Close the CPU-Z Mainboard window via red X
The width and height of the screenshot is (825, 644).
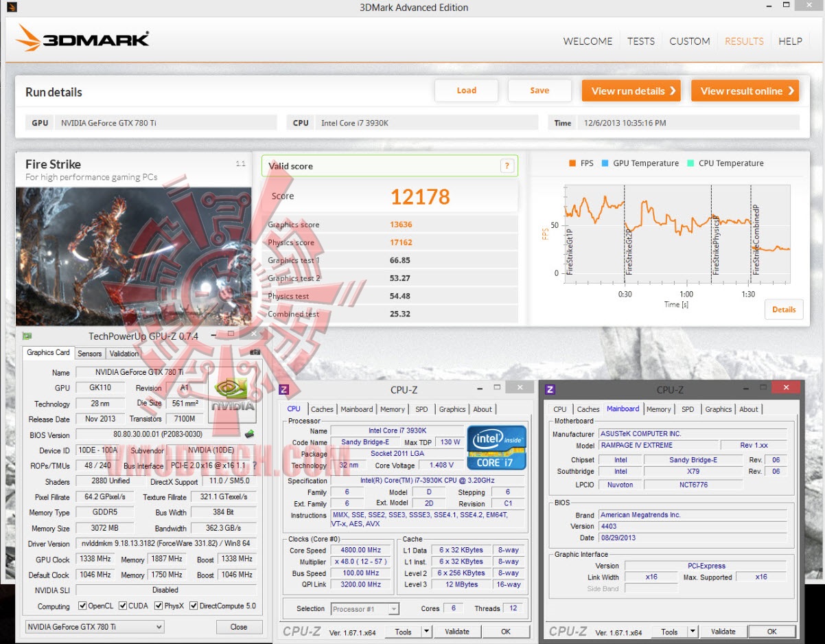click(x=787, y=387)
